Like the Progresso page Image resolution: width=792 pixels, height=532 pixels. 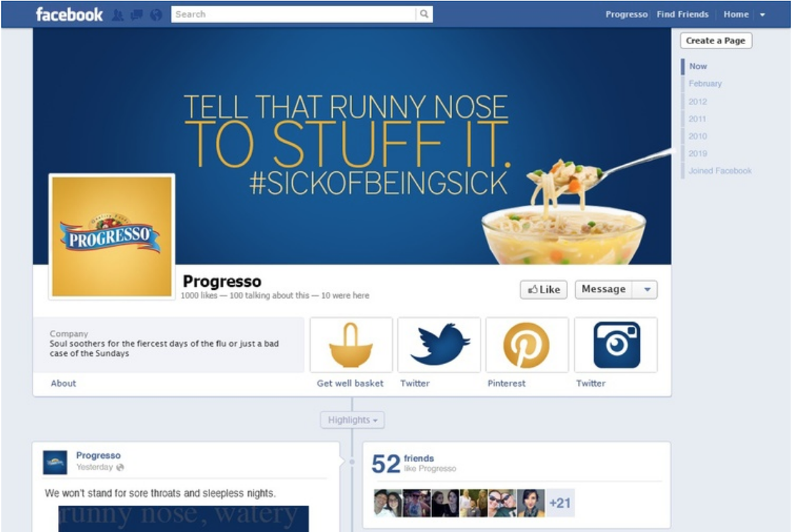[543, 289]
